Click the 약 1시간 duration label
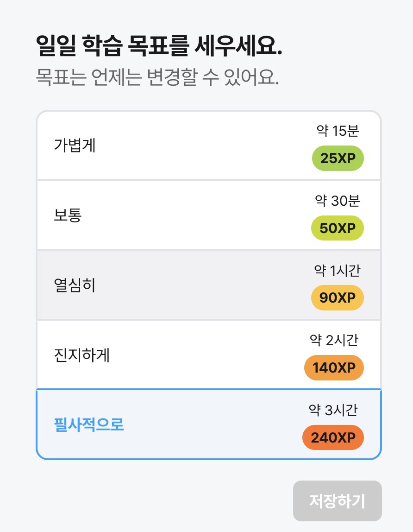This screenshot has height=532, width=413. [338, 271]
